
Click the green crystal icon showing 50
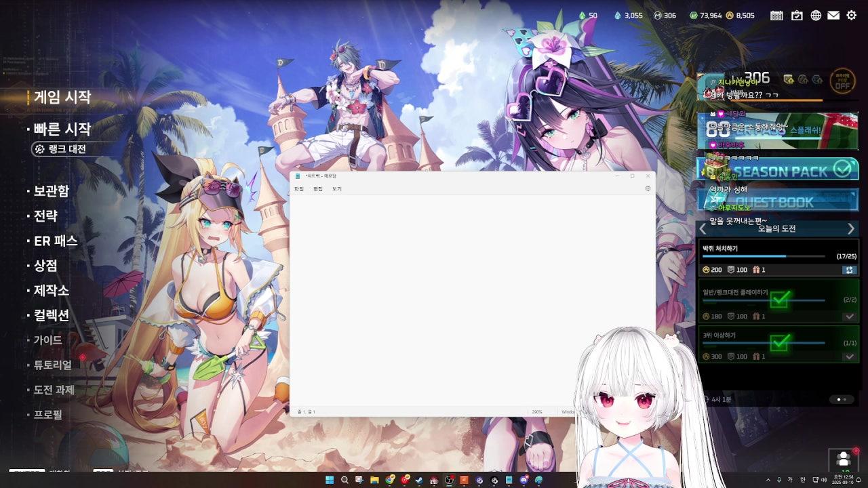(x=582, y=16)
